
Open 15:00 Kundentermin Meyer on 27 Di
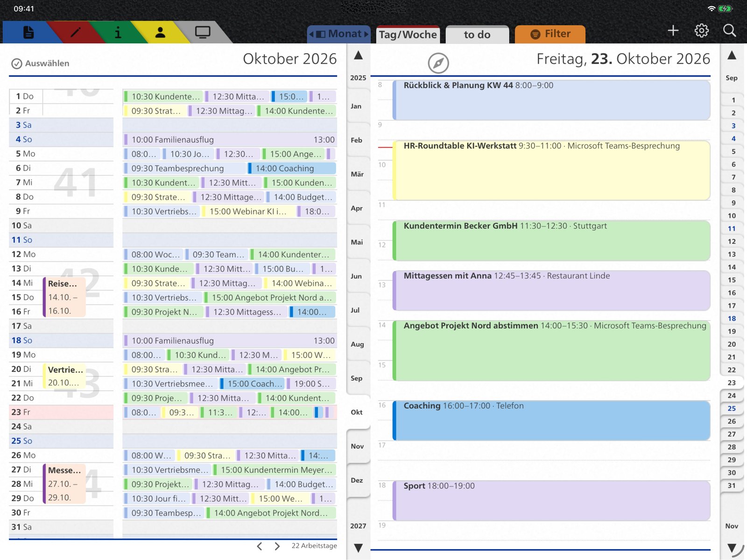275,470
